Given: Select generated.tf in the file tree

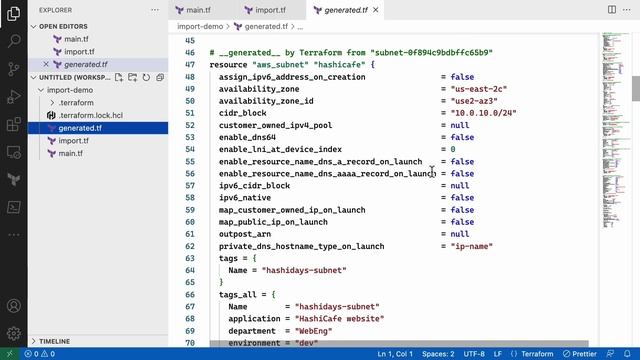Looking at the screenshot, I should (x=98, y=128).
